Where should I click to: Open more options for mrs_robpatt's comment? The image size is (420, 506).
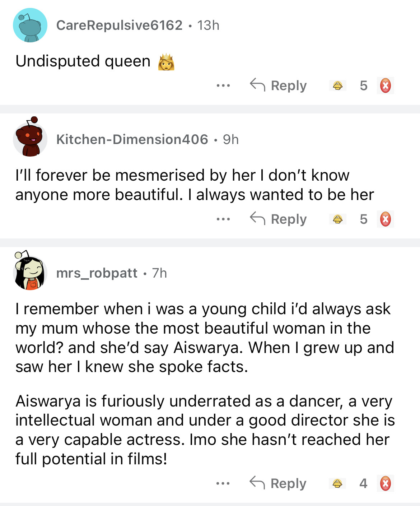click(223, 483)
